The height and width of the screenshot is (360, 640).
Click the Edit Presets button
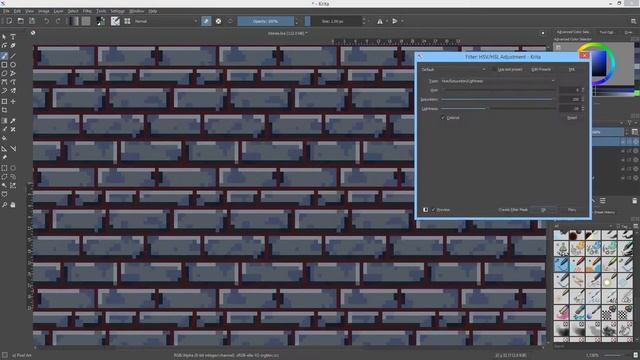tap(541, 70)
